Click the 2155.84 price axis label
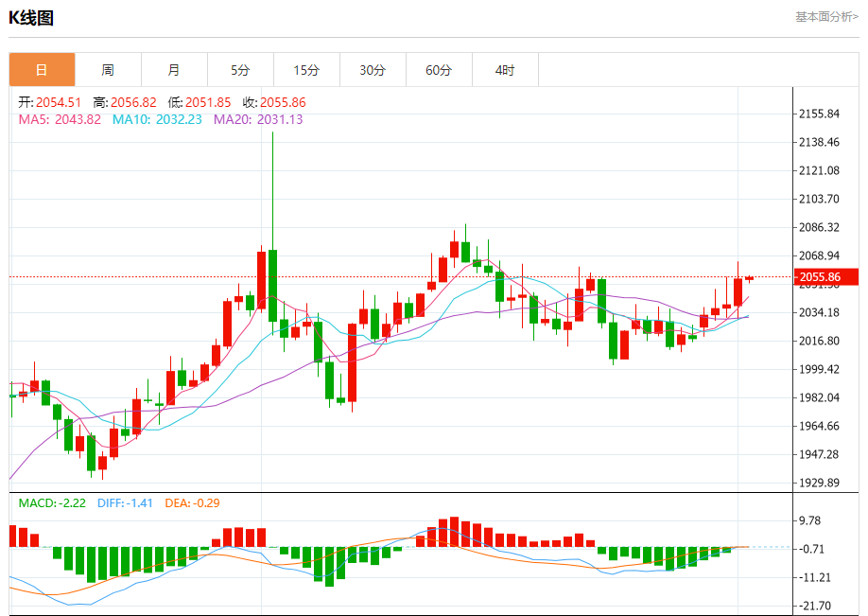This screenshot has height=616, width=868. pos(819,114)
